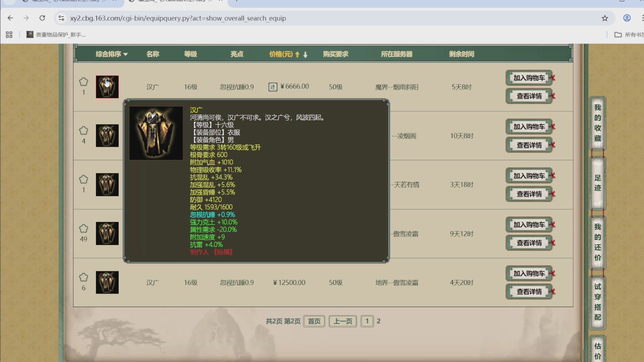Click the address bar URL field
The width and height of the screenshot is (644, 362).
(x=178, y=18)
